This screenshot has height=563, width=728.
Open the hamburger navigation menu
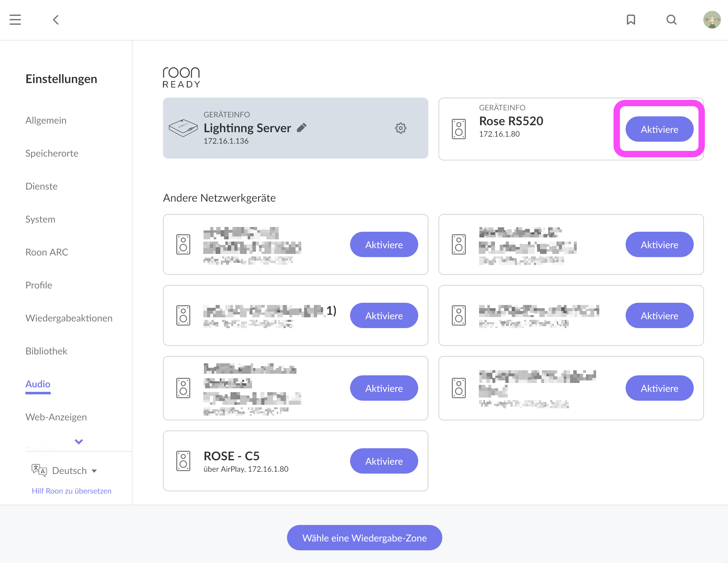(15, 20)
